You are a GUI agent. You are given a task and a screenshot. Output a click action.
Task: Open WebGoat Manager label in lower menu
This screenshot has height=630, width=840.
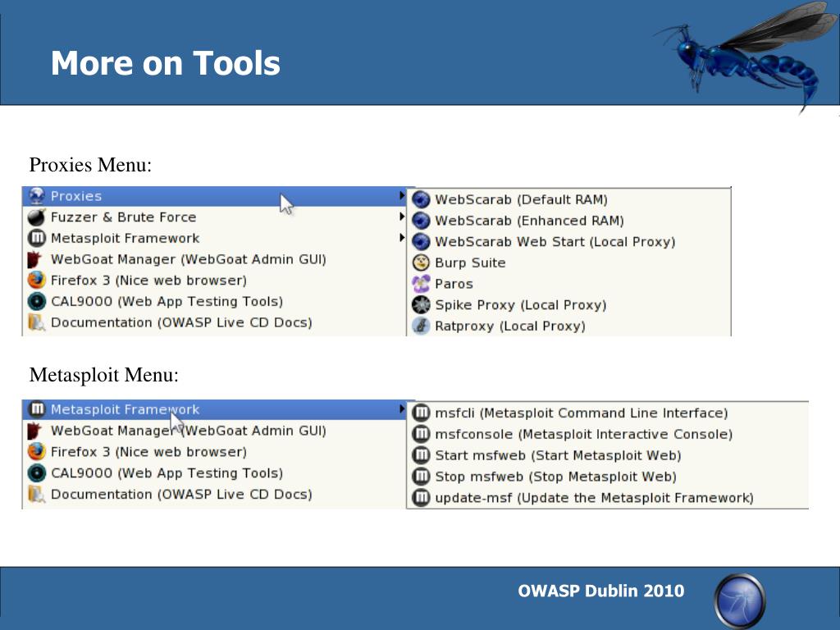pos(188,431)
